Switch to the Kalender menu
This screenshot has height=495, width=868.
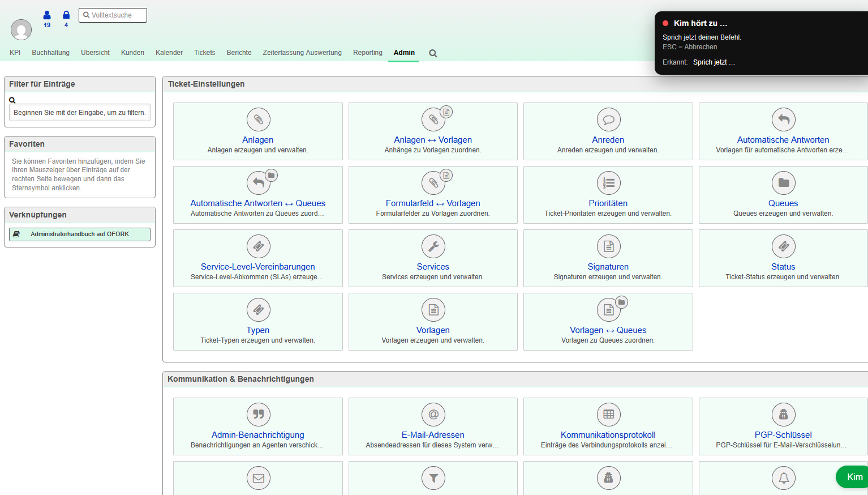click(169, 53)
